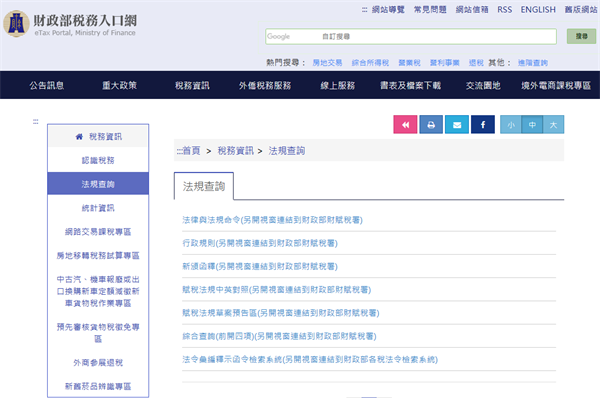Click 財政部稅務入口網 site title

(85, 21)
